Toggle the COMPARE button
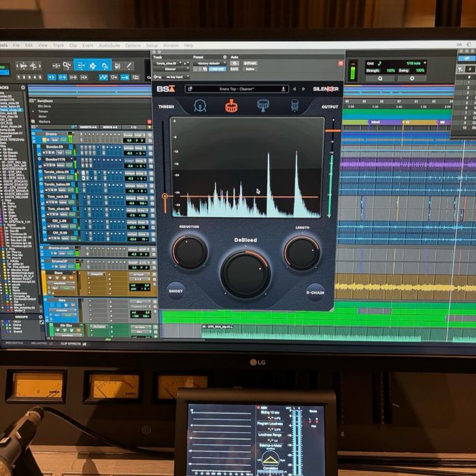 (217, 69)
